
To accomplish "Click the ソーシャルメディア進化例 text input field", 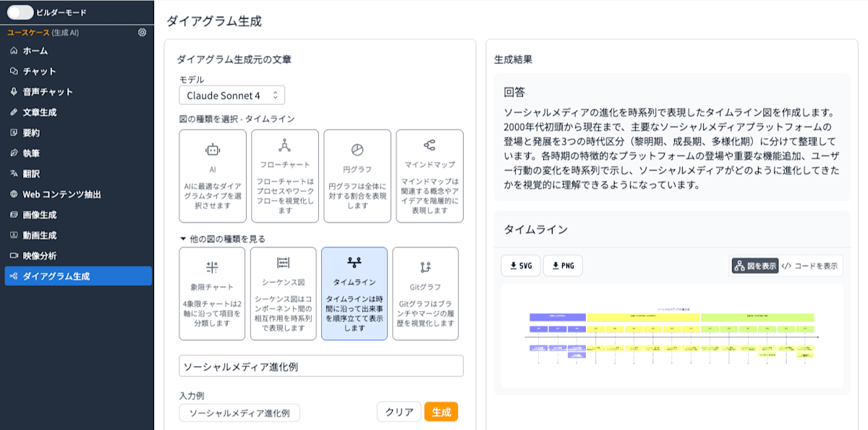I will click(x=321, y=366).
